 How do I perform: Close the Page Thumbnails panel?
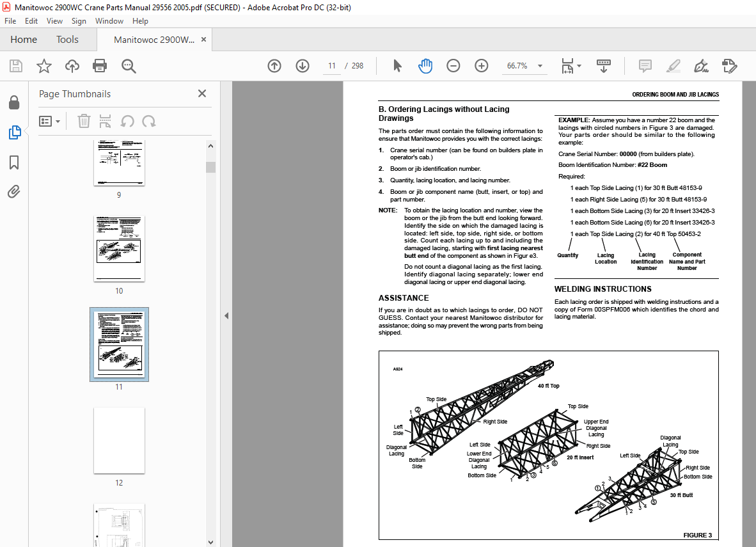point(202,93)
